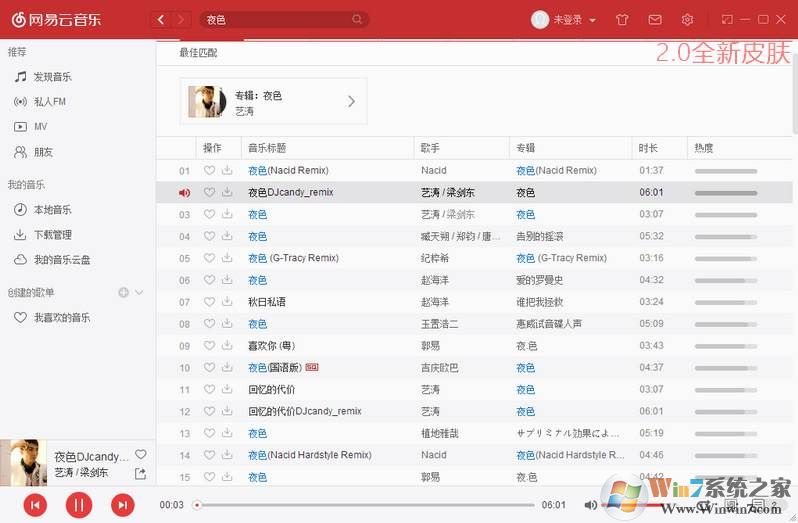
Task: Open album link 告别的摇滚
Action: tap(539, 236)
